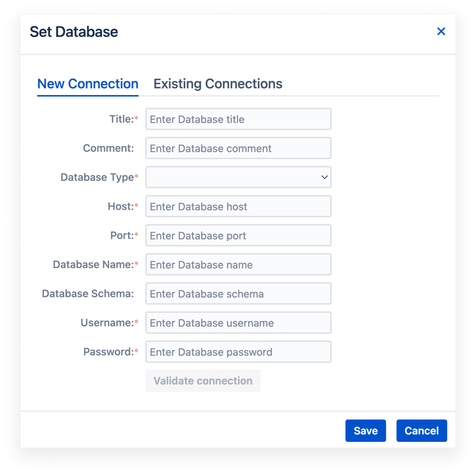Focus the Database Schema input field

tap(238, 293)
